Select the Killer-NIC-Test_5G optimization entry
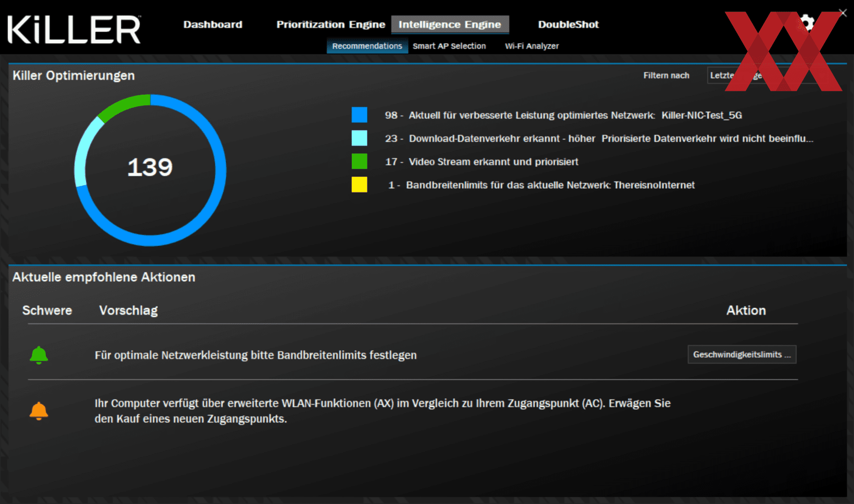Image resolution: width=854 pixels, height=504 pixels. tap(563, 115)
